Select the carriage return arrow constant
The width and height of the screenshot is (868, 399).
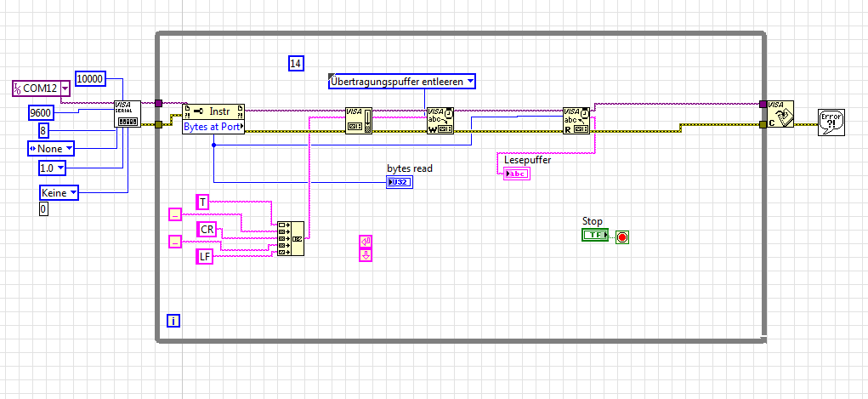(x=366, y=242)
